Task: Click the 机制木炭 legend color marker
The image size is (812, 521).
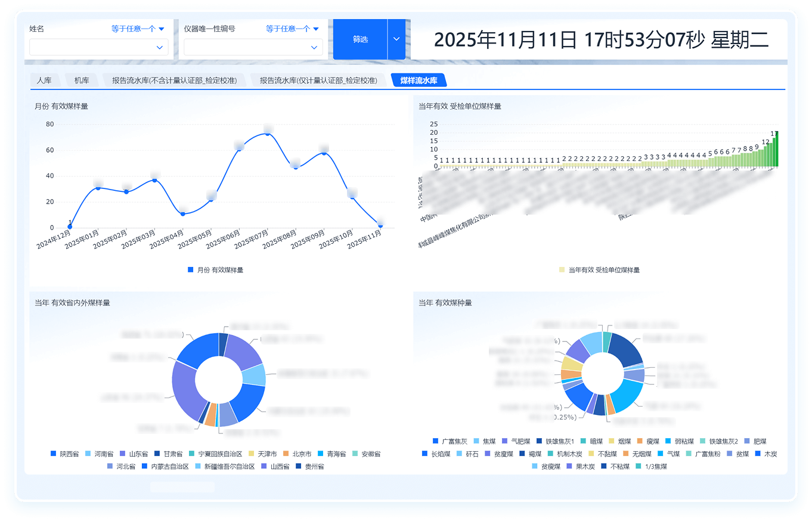Action: pos(550,454)
